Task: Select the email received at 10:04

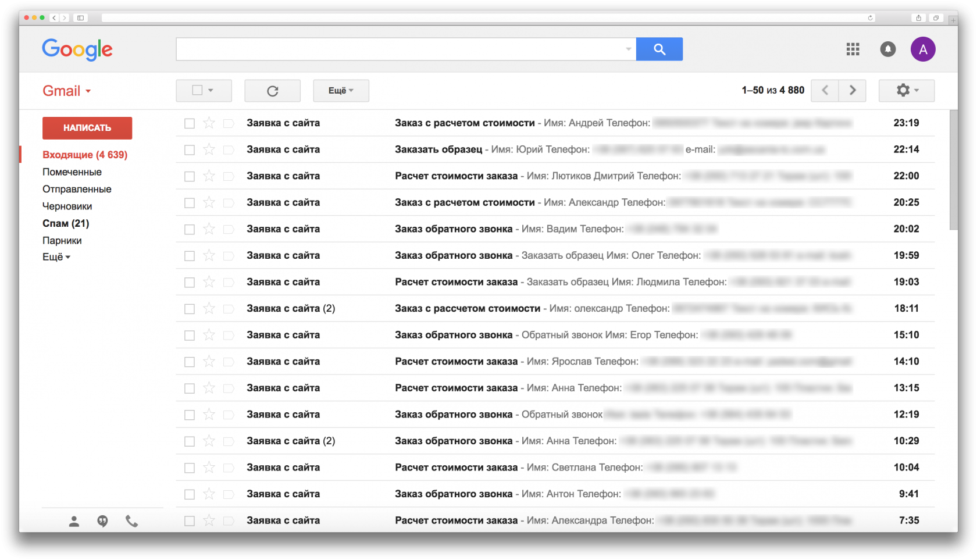Action: [190, 468]
